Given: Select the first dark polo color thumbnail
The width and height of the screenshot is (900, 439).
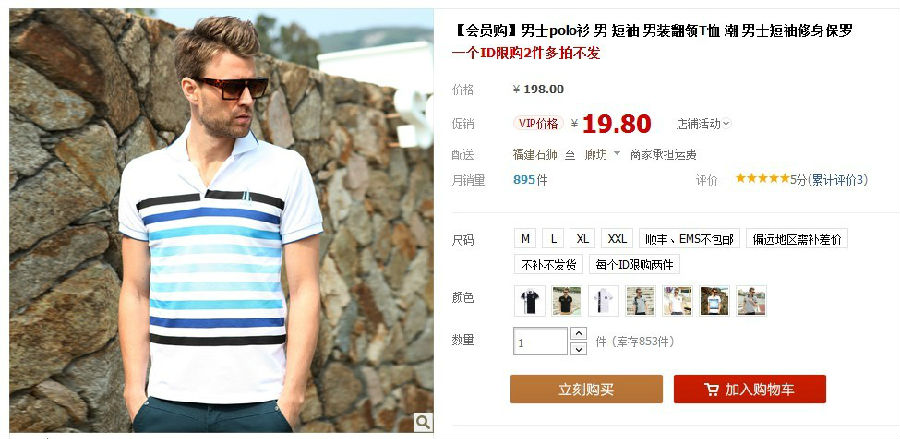Looking at the screenshot, I should point(529,301).
